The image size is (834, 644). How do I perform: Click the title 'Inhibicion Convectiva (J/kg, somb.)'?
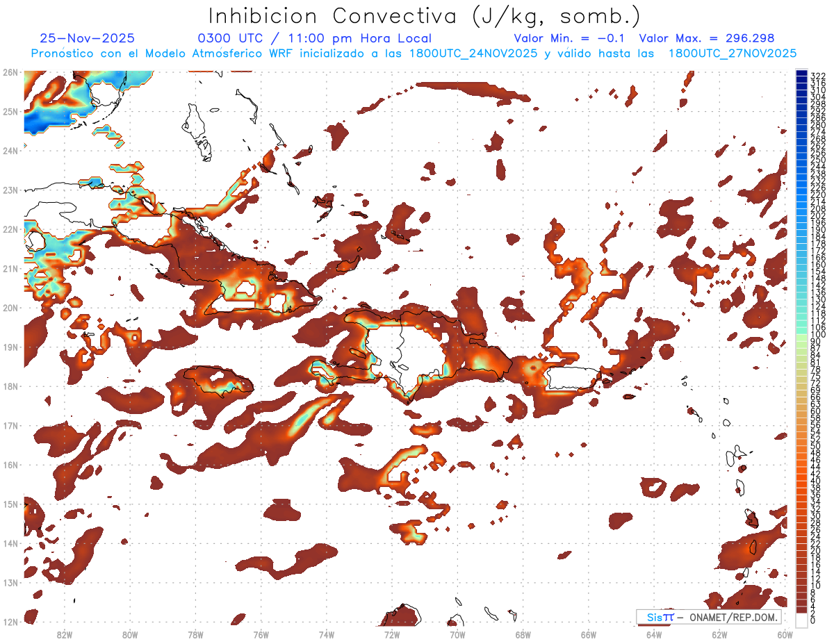pos(425,17)
